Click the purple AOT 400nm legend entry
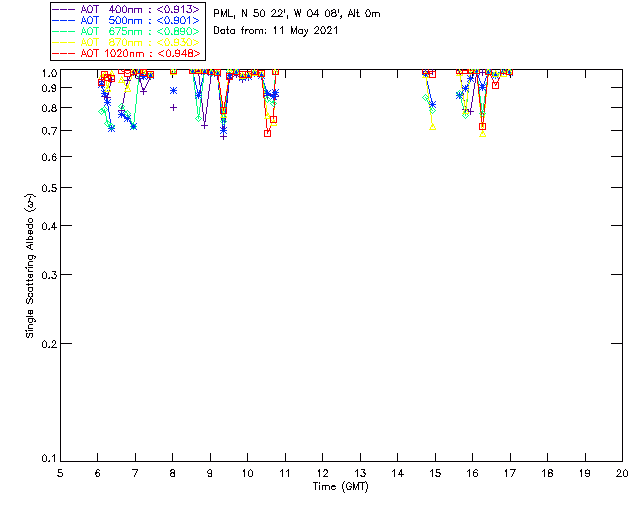The height and width of the screenshot is (512, 640). [x=127, y=9]
